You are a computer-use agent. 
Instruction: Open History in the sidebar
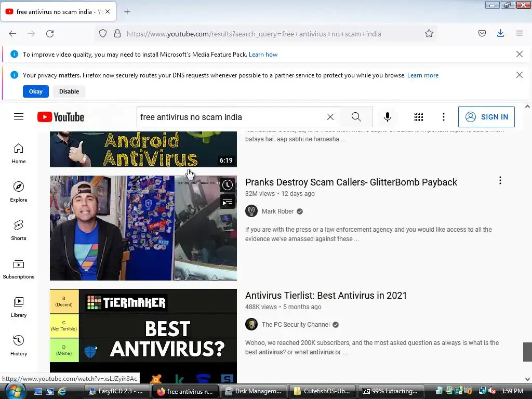click(19, 345)
